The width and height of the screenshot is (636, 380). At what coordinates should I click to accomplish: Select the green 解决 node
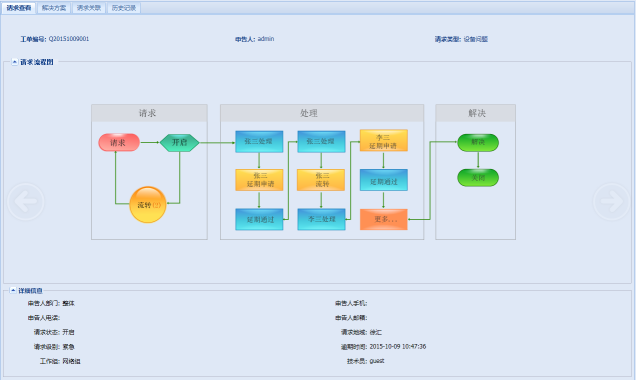click(x=478, y=142)
